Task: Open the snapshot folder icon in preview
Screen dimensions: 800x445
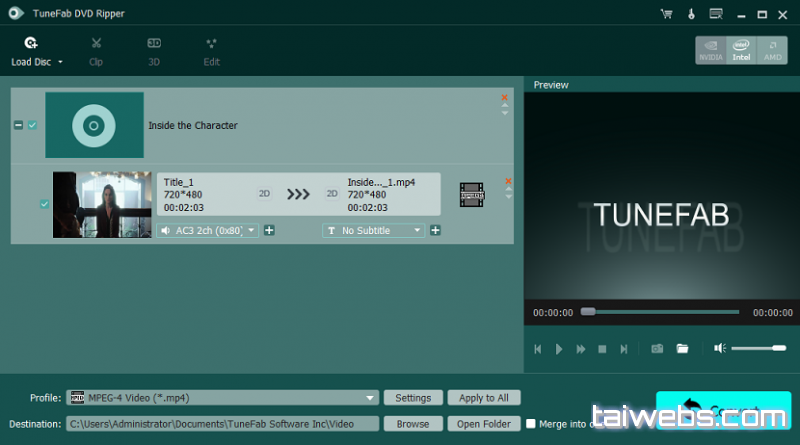Action: (x=682, y=349)
